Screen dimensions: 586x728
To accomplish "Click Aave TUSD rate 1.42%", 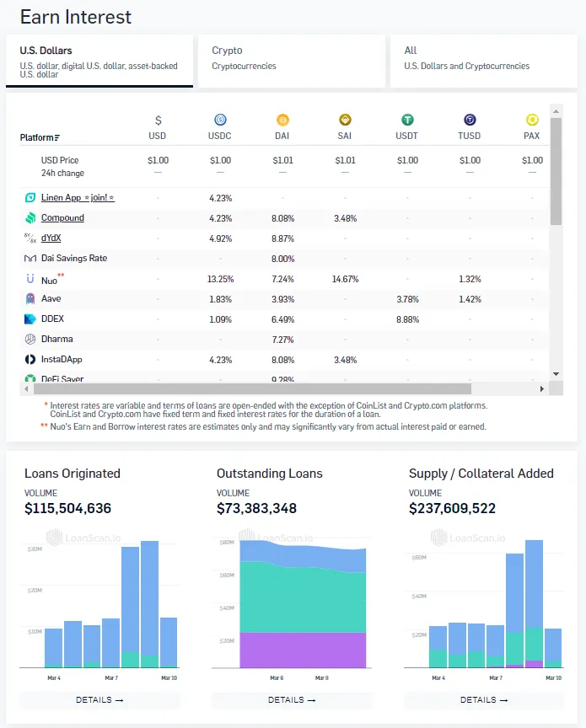I will (x=470, y=299).
